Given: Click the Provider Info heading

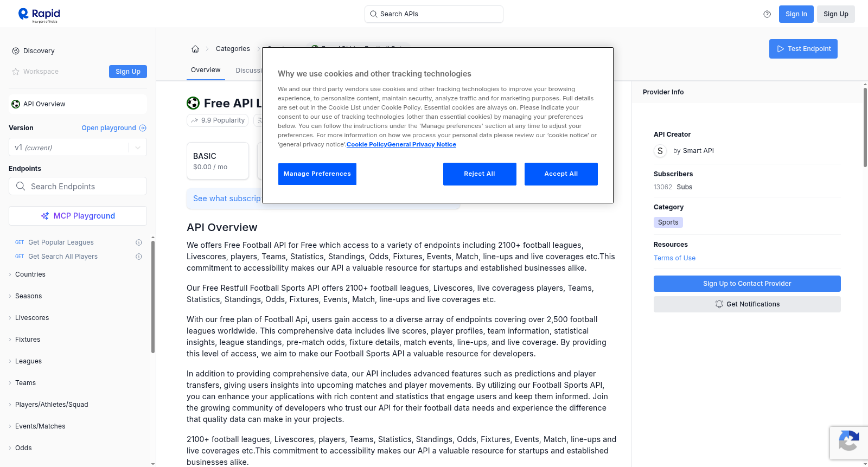Looking at the screenshot, I should click(663, 92).
